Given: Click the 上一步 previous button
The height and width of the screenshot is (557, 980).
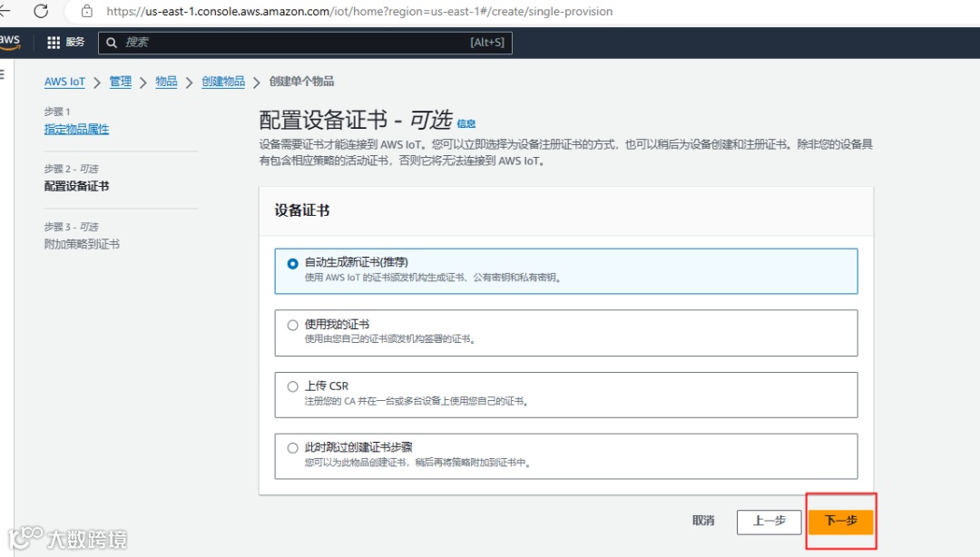Looking at the screenshot, I should point(769,522).
